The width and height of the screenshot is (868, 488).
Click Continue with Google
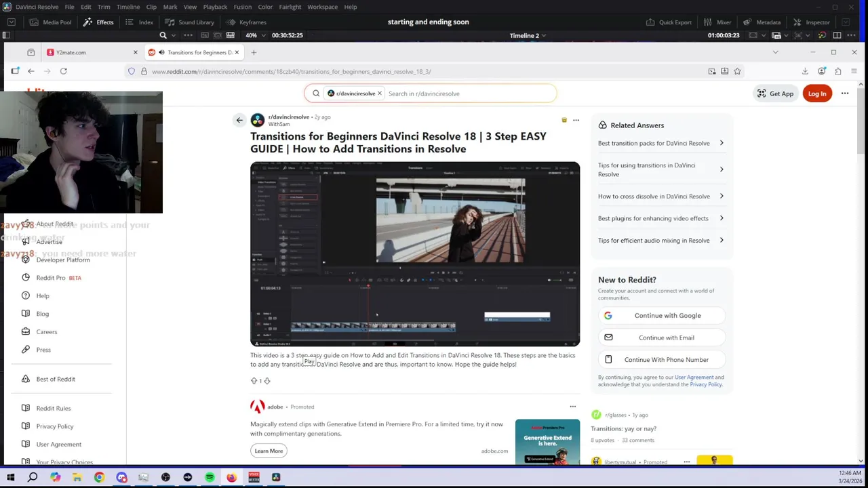pos(662,315)
